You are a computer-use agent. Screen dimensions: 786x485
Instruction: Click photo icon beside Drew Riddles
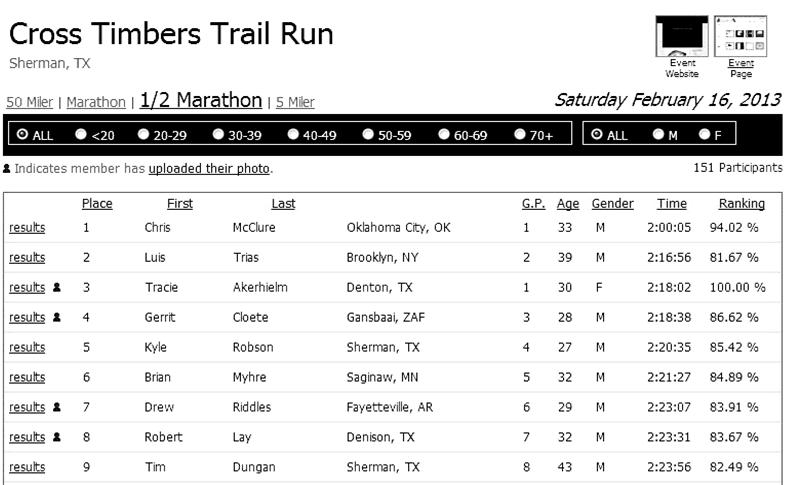pyautogui.click(x=56, y=408)
